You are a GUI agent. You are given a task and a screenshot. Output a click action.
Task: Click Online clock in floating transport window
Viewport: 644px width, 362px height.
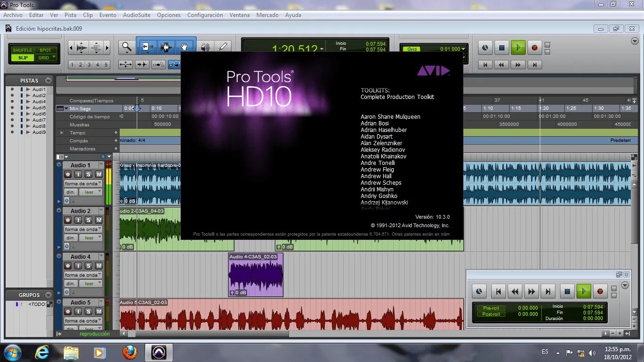coord(479,292)
